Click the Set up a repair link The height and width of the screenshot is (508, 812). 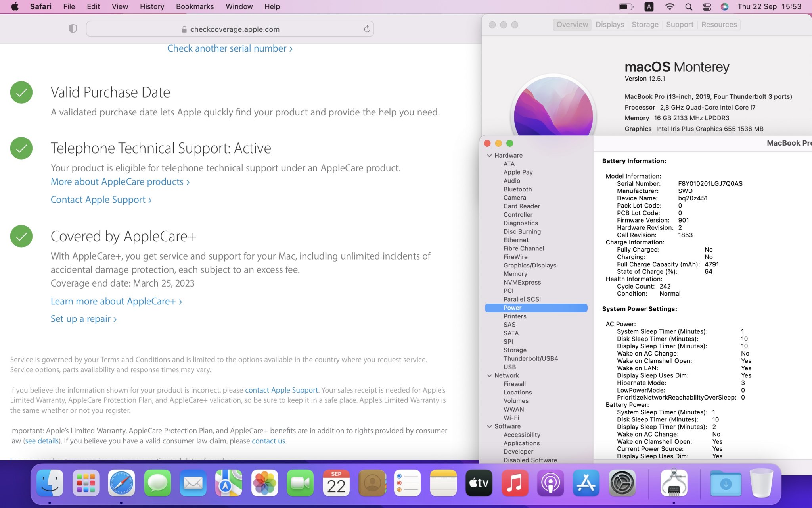point(83,319)
